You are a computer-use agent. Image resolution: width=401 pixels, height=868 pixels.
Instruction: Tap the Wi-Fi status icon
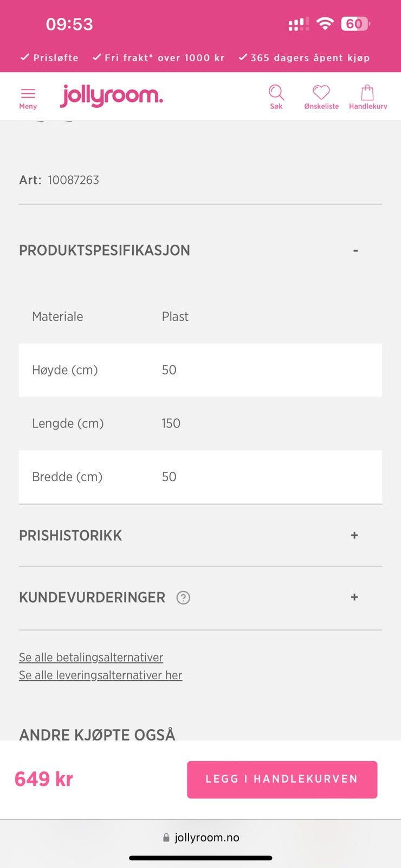(x=325, y=24)
